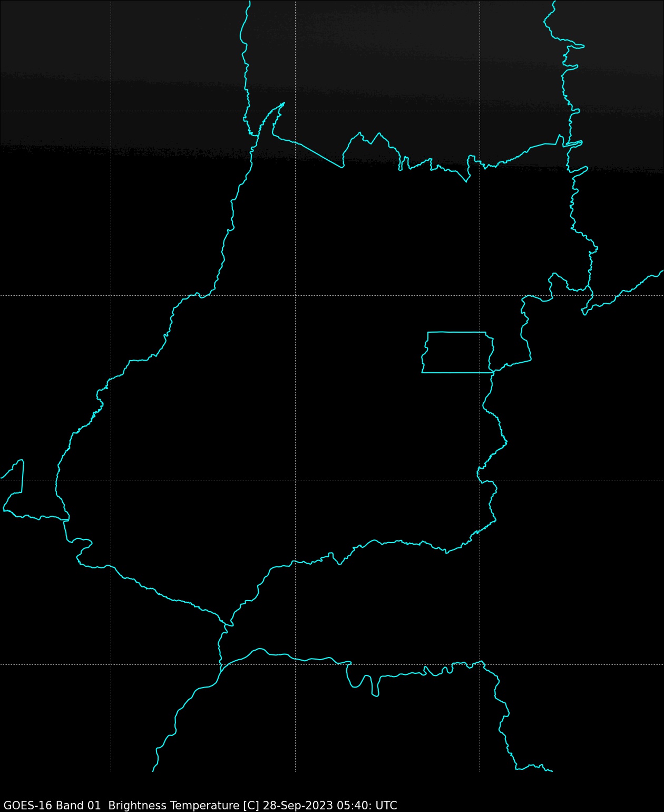This screenshot has width=664, height=812.
Task: Click the "GOES-16" text in the caption
Action: click(27, 805)
